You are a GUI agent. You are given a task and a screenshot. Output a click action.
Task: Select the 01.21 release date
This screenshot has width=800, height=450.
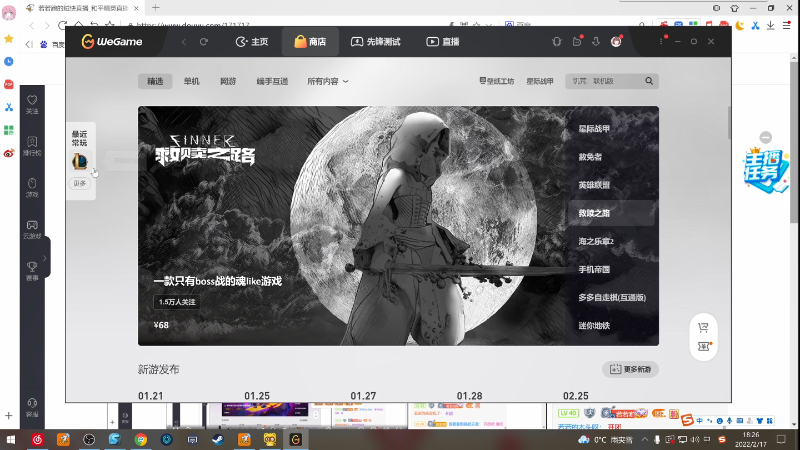(x=151, y=396)
